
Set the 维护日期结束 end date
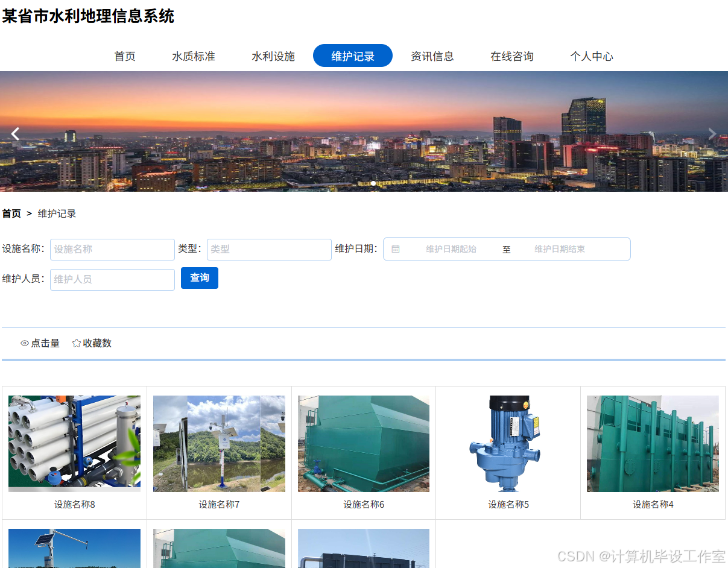coord(560,249)
